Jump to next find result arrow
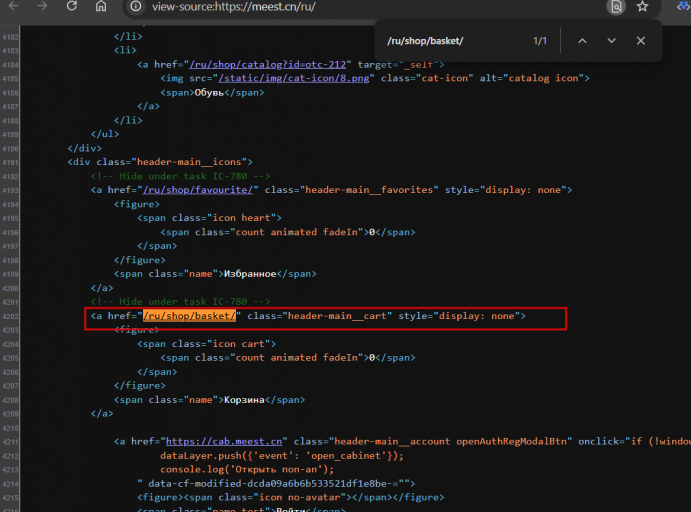This screenshot has height=512, width=691. tap(611, 41)
